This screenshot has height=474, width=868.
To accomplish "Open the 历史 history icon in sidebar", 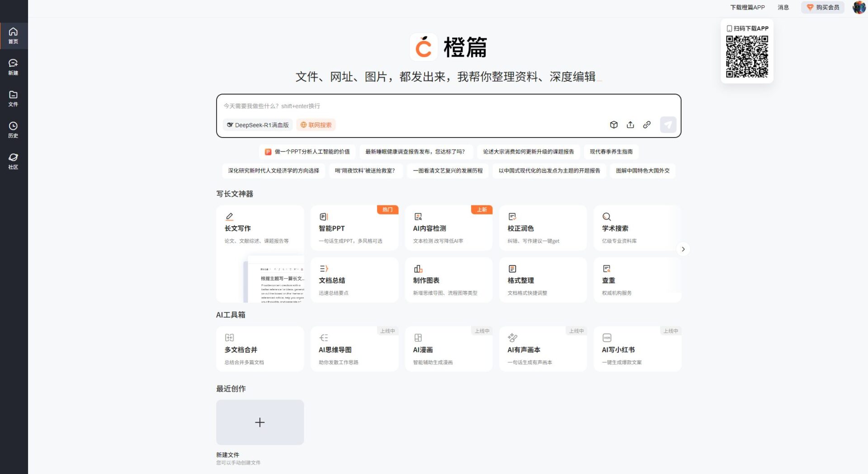I will [x=14, y=129].
